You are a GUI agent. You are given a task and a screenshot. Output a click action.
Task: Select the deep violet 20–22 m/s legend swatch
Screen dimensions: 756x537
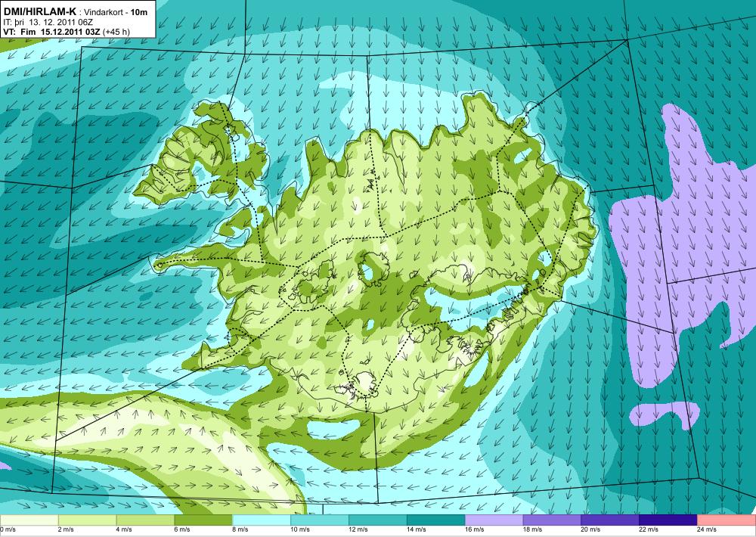click(610, 520)
